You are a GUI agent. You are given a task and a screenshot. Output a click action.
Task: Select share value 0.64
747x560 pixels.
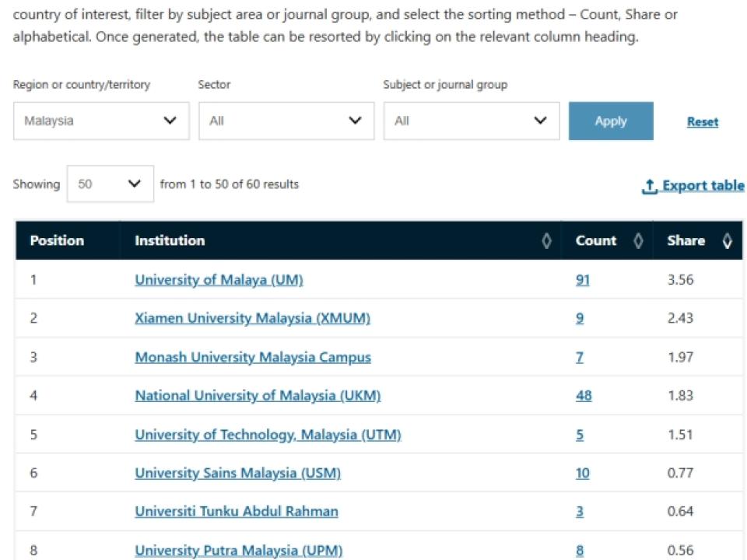tap(680, 512)
